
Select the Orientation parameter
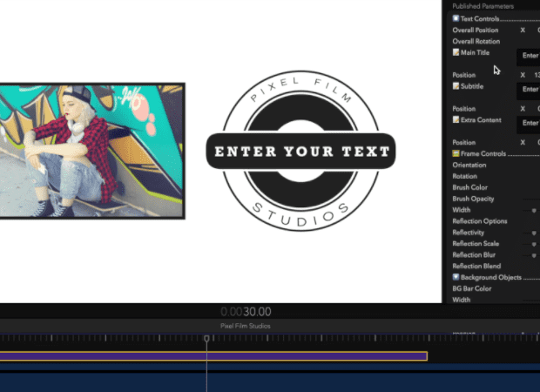pyautogui.click(x=469, y=165)
